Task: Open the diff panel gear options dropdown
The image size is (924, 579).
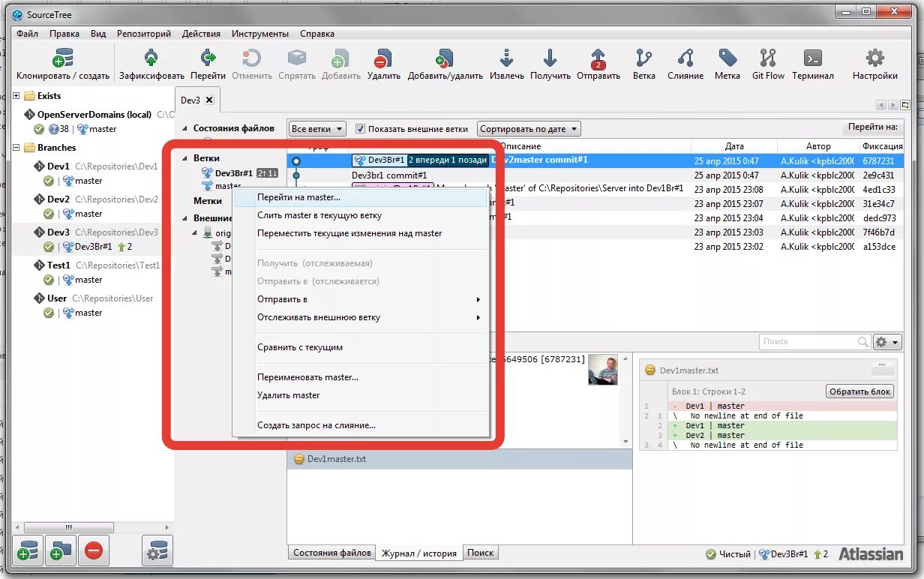Action: [887, 342]
